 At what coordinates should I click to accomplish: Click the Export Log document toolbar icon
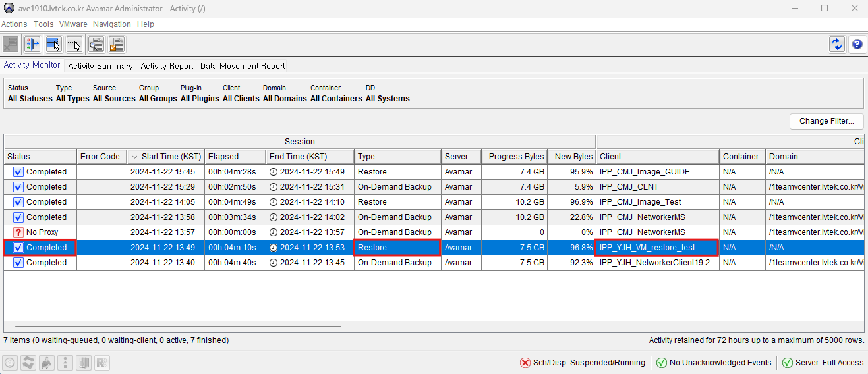pos(117,44)
